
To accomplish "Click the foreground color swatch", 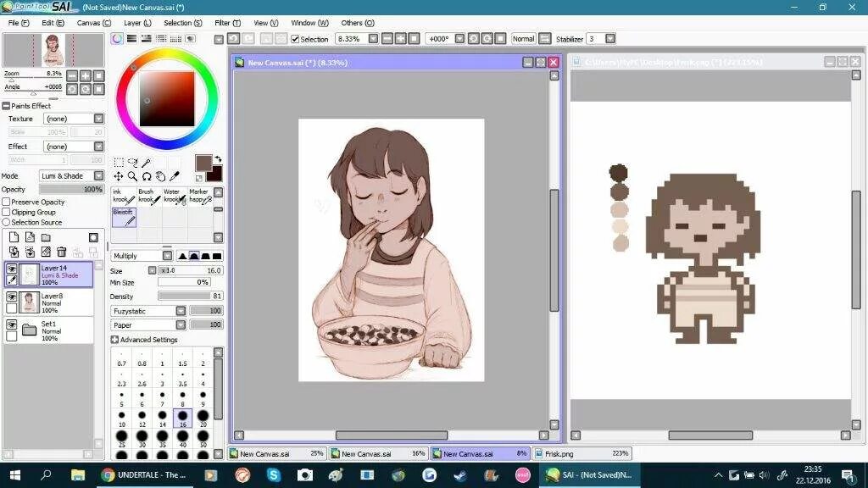I will pyautogui.click(x=203, y=164).
